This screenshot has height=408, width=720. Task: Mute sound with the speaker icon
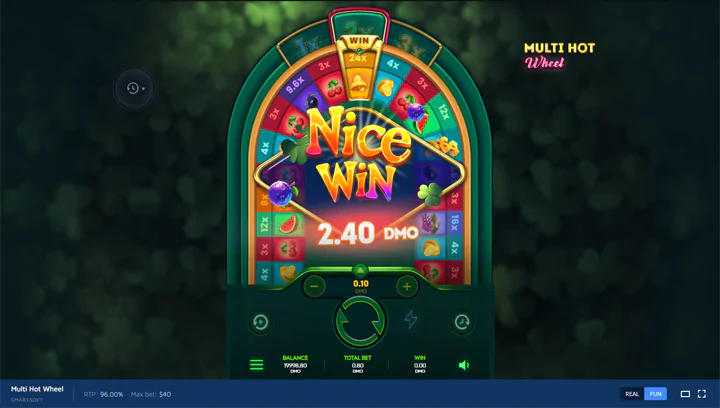click(x=464, y=365)
